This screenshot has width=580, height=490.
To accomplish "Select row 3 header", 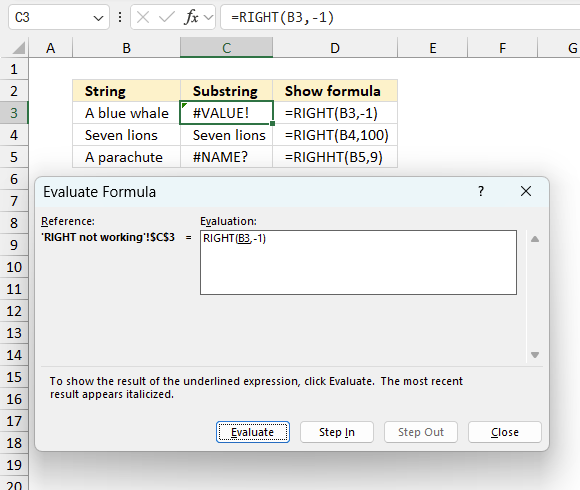I will 14,113.
